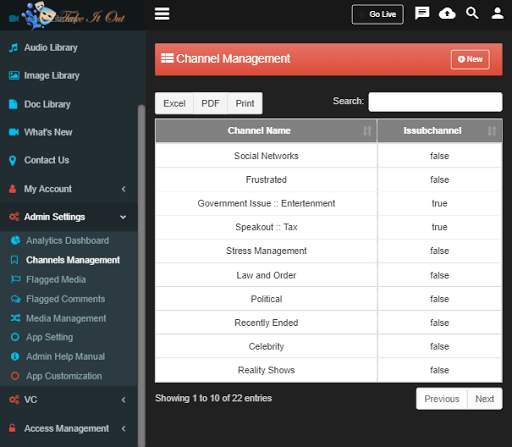This screenshot has width=512, height=447.
Task: Open the chat messages icon
Action: [422, 14]
